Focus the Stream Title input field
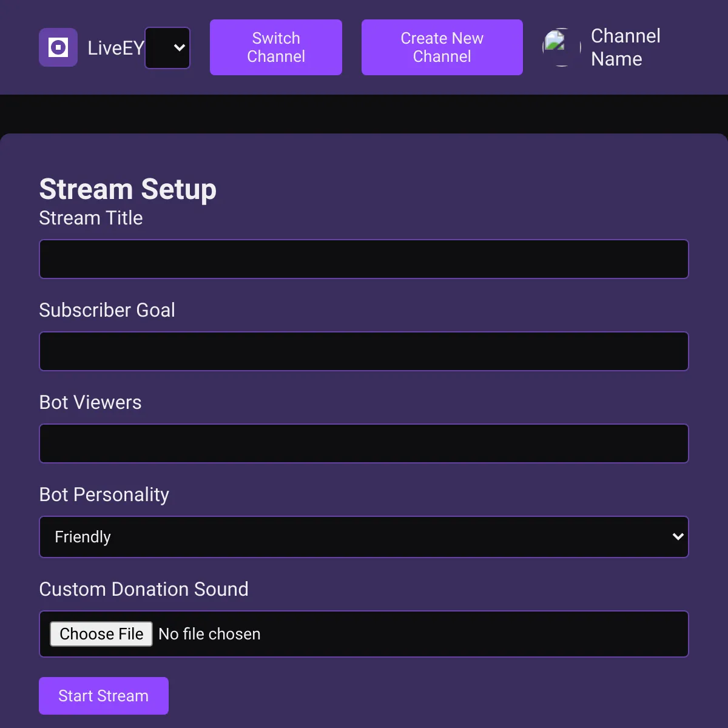 tap(364, 259)
